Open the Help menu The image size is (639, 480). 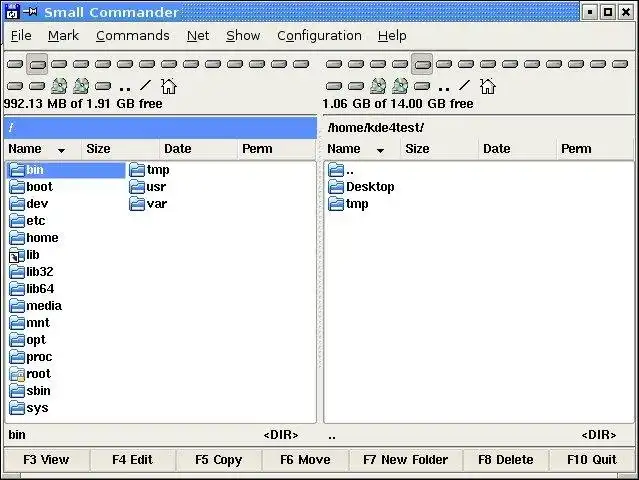click(392, 36)
